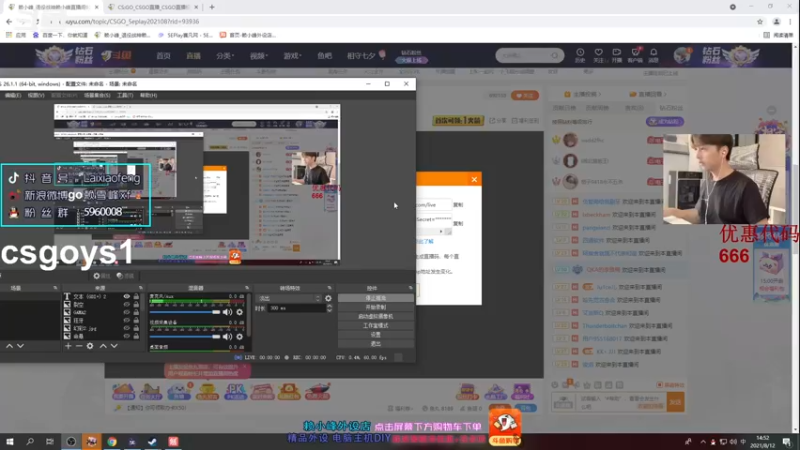Viewport: 800px width, 450px height.
Task: Open settings gear for the second mixer channel
Action: 239,336
